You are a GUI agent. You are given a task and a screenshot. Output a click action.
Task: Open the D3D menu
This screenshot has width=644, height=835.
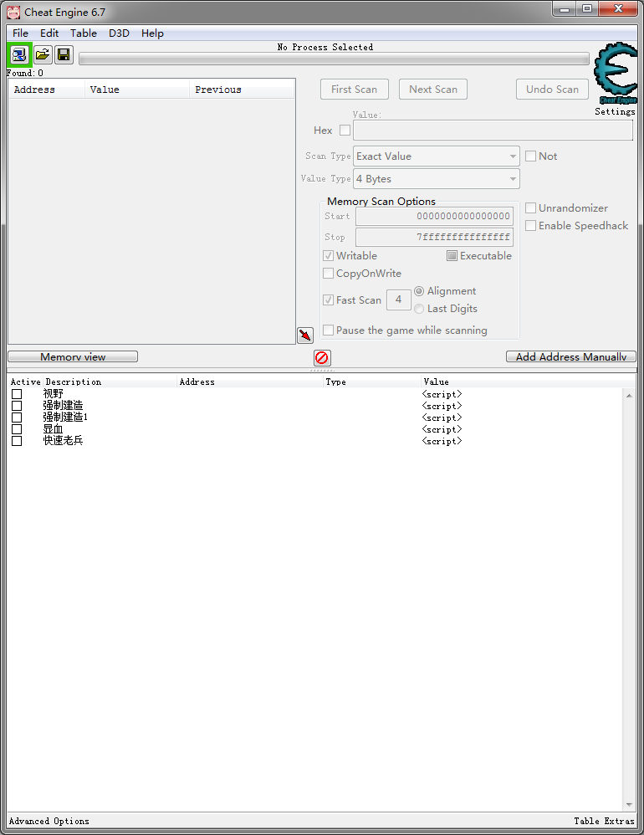[120, 33]
